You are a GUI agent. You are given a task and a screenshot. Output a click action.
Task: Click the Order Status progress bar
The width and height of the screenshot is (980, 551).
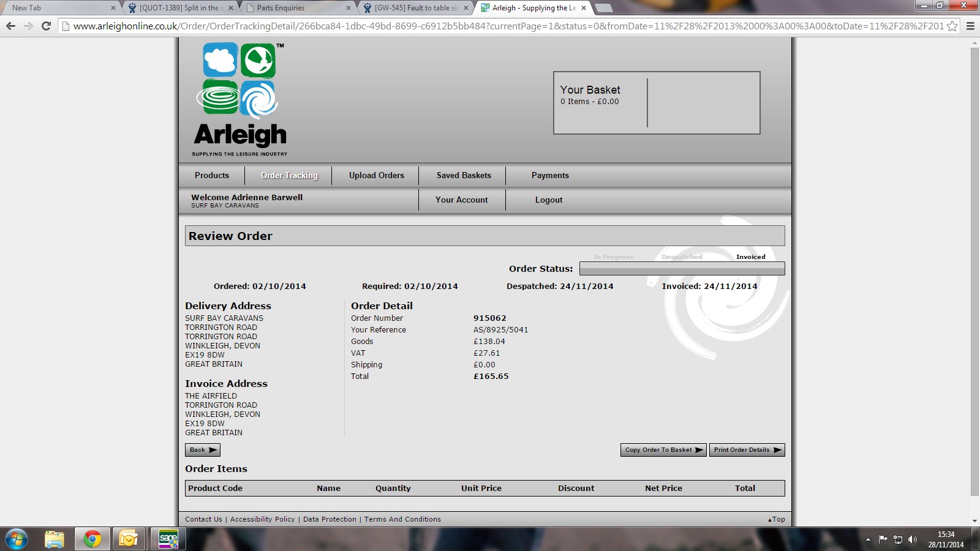click(x=682, y=269)
